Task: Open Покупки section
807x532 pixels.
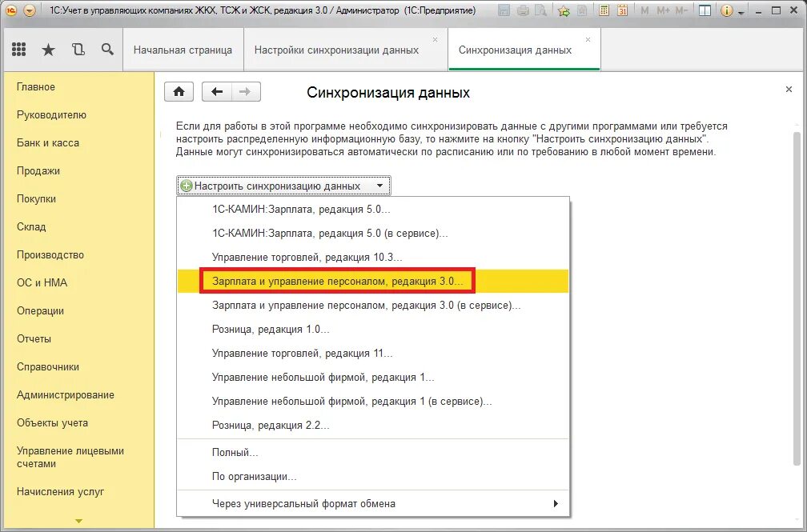Action: [x=36, y=198]
